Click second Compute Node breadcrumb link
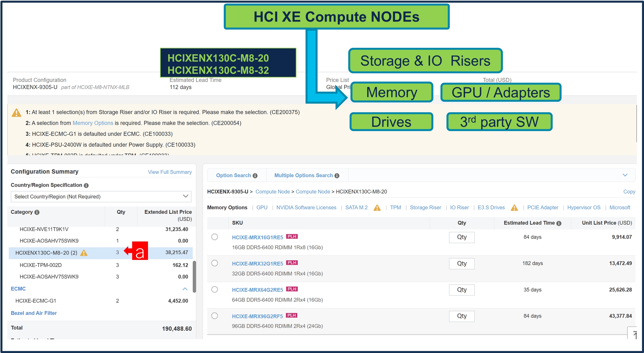The width and height of the screenshot is (644, 353). pyautogui.click(x=313, y=192)
